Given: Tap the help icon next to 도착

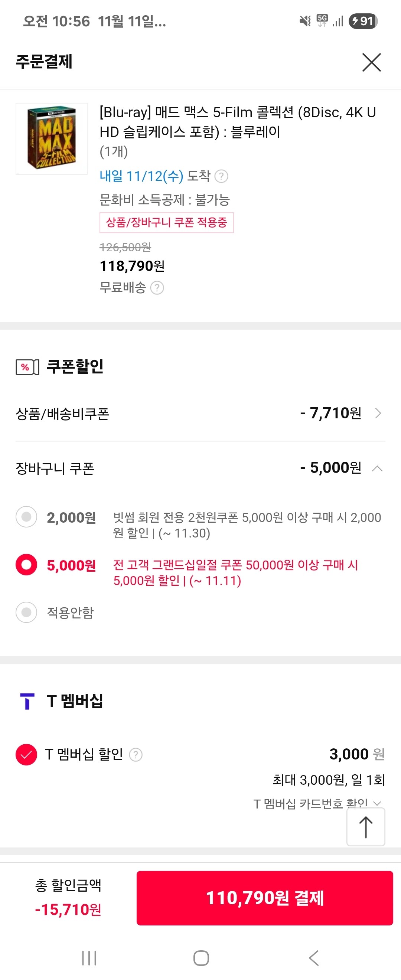Looking at the screenshot, I should click(221, 176).
